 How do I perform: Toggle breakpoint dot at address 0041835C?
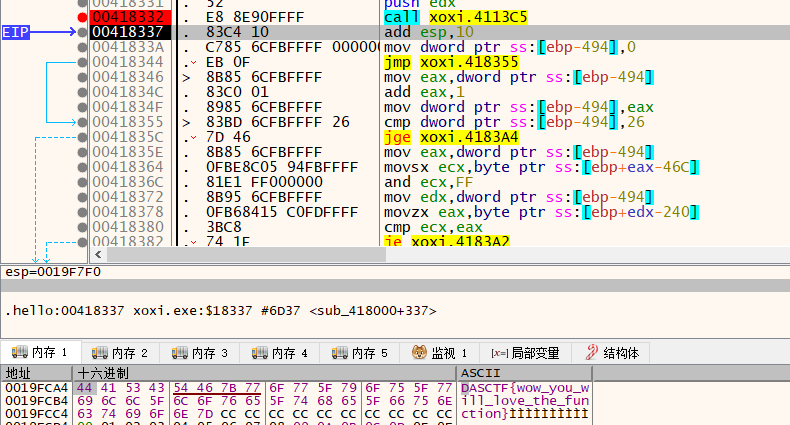82,137
